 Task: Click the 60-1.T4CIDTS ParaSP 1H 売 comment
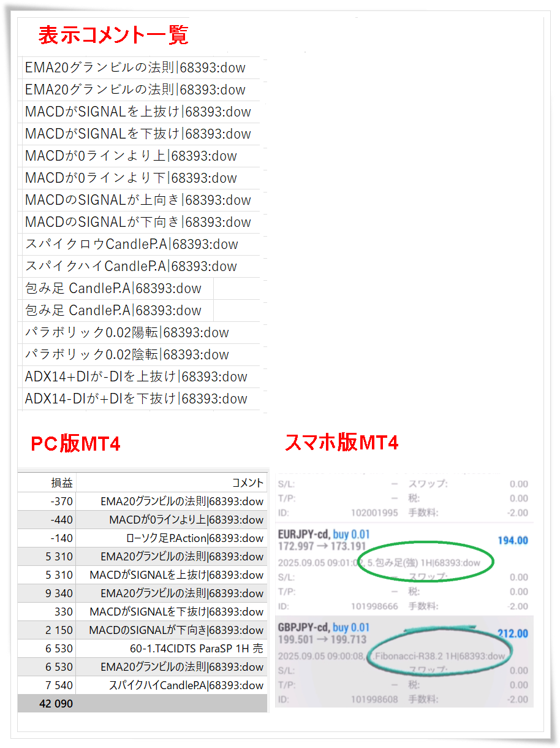click(x=172, y=649)
